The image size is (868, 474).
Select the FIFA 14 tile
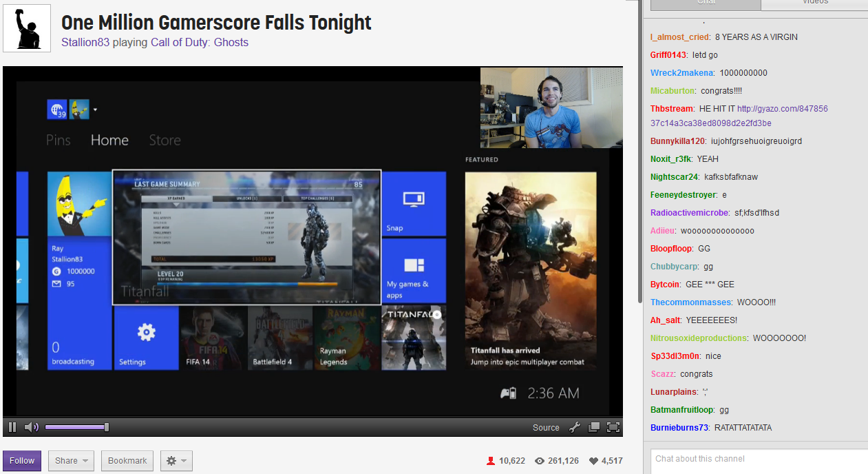coord(213,338)
